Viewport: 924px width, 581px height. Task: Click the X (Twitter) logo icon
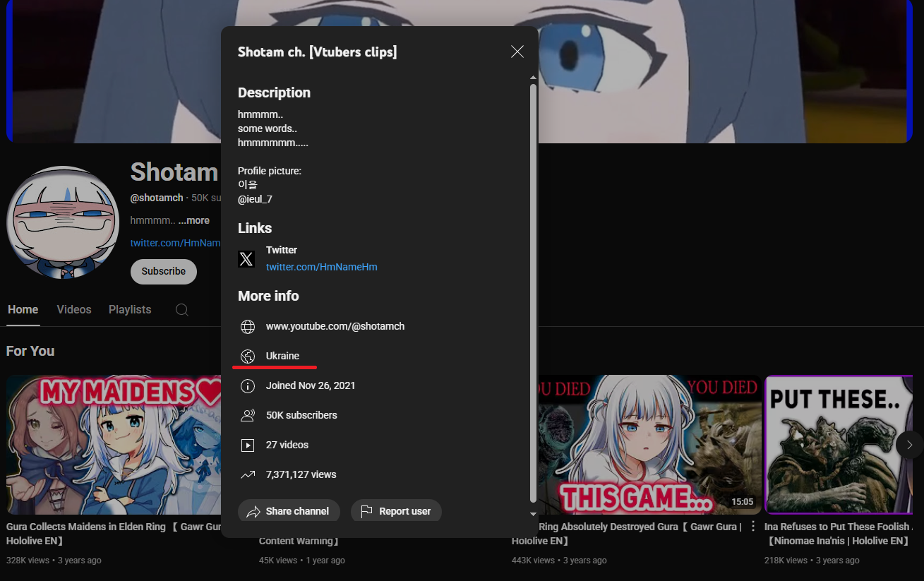[x=246, y=259]
